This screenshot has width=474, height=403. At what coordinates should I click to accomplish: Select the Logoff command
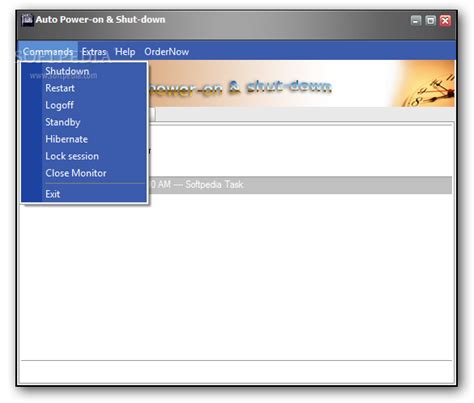(85, 105)
